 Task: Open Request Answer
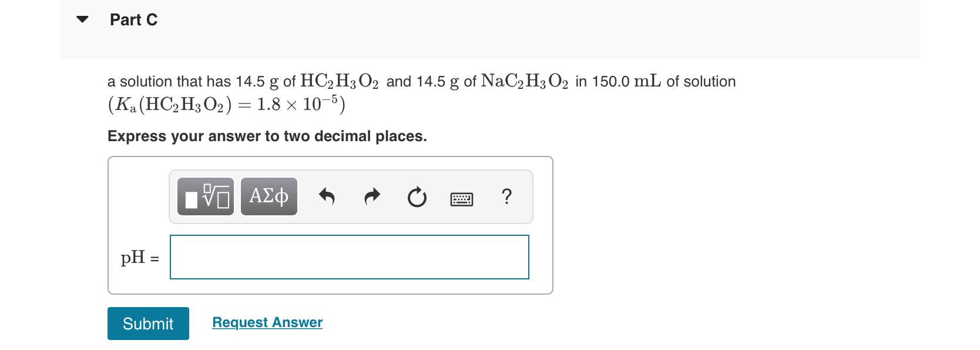tap(267, 322)
